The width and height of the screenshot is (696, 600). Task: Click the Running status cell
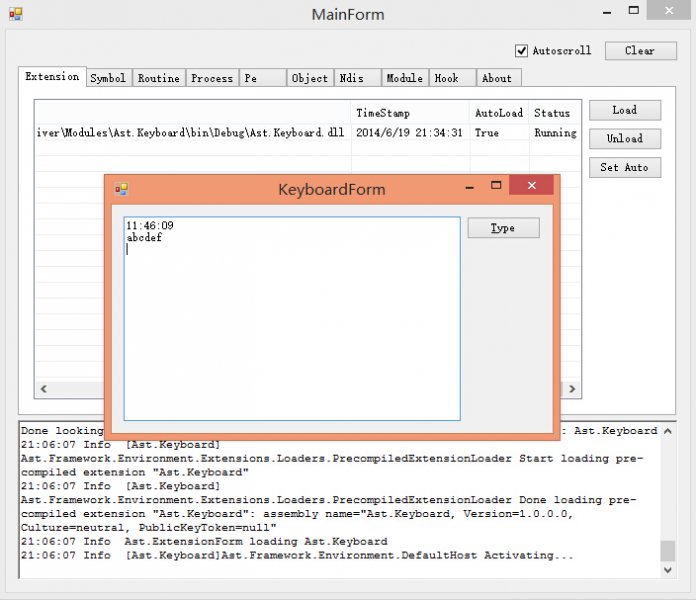point(555,132)
